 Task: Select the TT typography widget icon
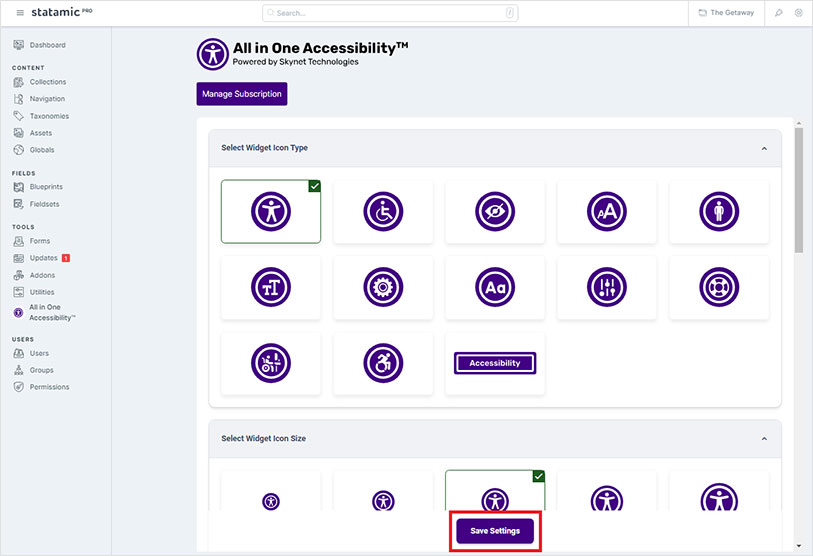pos(271,287)
